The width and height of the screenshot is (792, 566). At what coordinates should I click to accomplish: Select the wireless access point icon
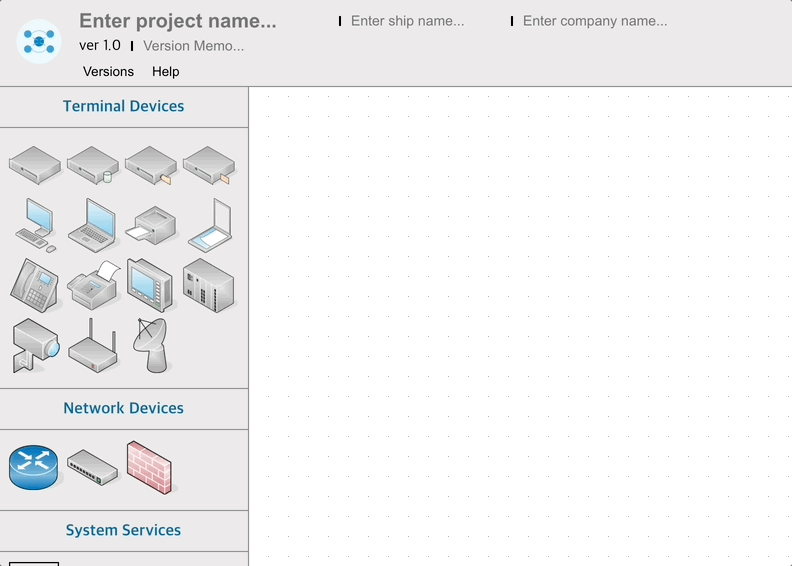coord(93,346)
